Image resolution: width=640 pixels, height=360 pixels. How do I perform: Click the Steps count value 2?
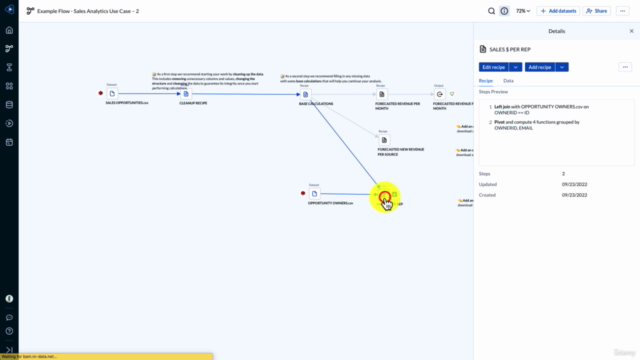click(563, 174)
